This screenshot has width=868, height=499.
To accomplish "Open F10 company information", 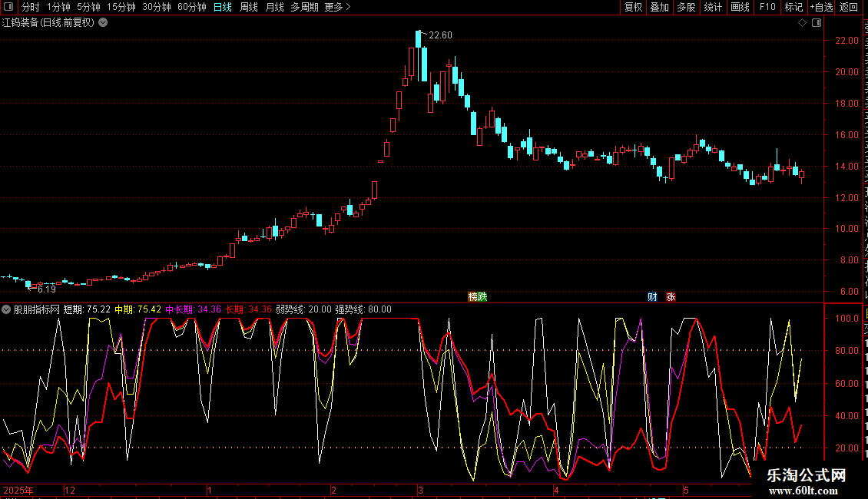I will [767, 7].
